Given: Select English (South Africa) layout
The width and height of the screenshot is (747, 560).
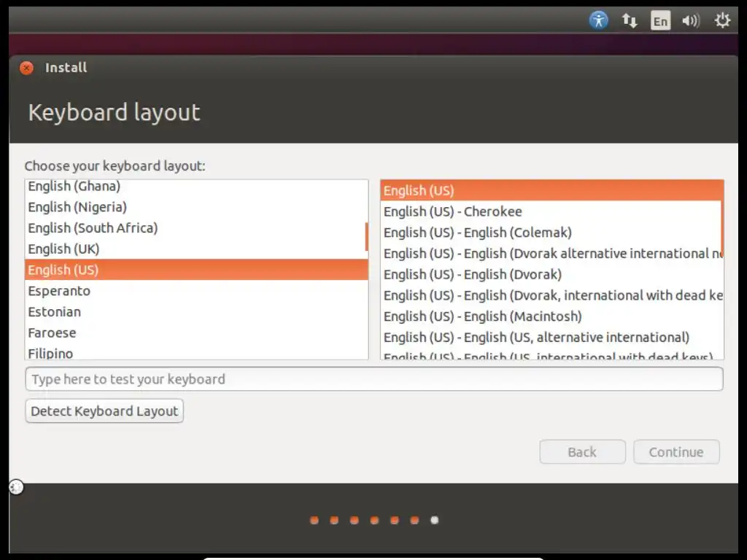Looking at the screenshot, I should [x=196, y=228].
